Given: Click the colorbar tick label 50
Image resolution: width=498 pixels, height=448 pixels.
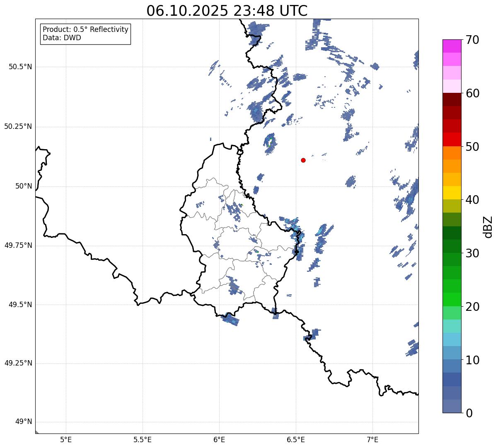Looking at the screenshot, I should coord(472,147).
